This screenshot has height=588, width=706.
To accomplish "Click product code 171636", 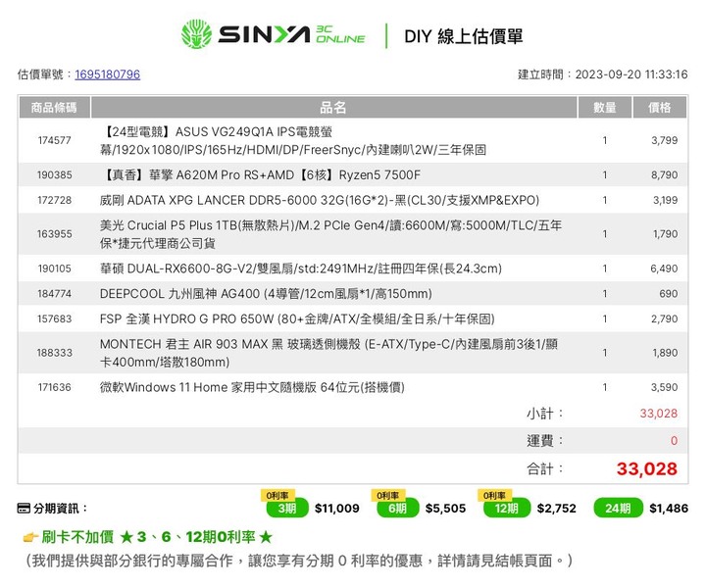I will 55,387.
